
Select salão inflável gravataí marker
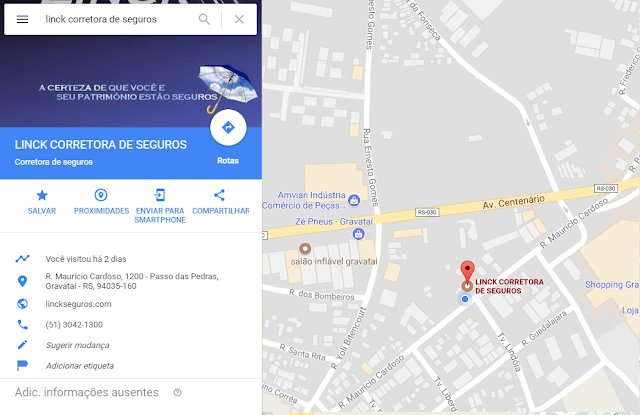305,248
